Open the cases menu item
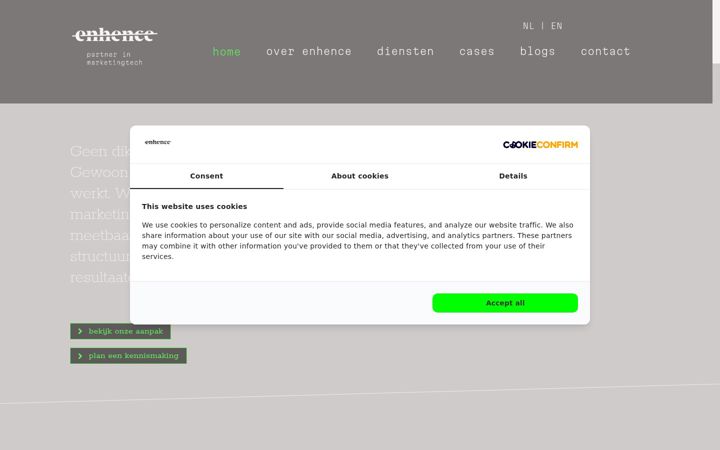 tap(477, 51)
